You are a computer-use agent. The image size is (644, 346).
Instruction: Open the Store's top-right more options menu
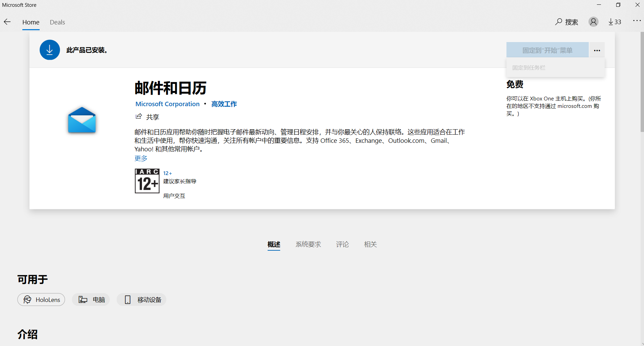(x=637, y=21)
